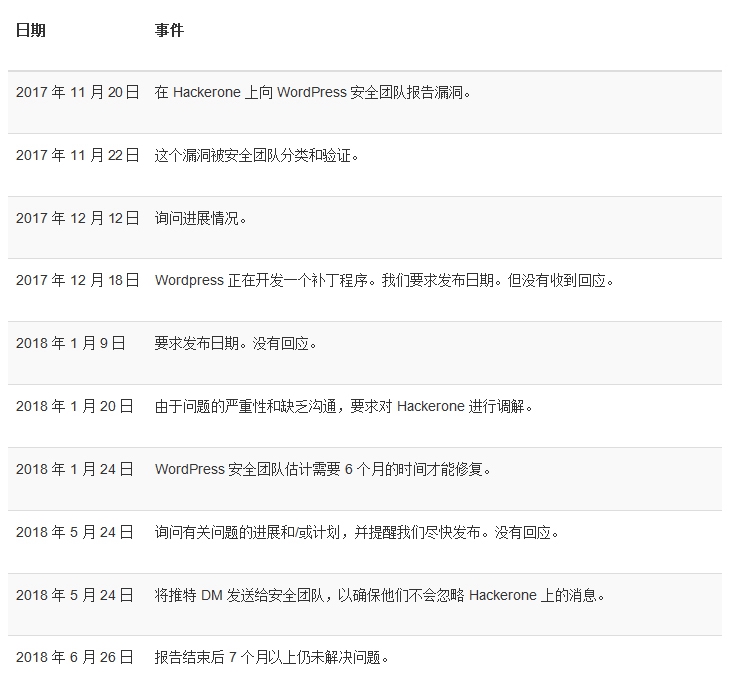Click the event text 报告结束后 7 个月以上仍未解决问题
This screenshot has width=731, height=686.
coord(271,658)
